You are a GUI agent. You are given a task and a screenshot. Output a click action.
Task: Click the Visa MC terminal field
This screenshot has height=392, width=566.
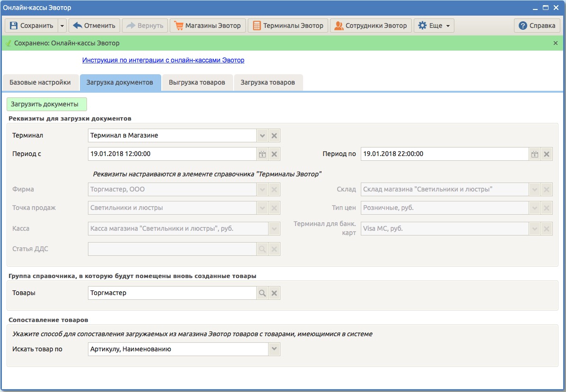coord(444,229)
